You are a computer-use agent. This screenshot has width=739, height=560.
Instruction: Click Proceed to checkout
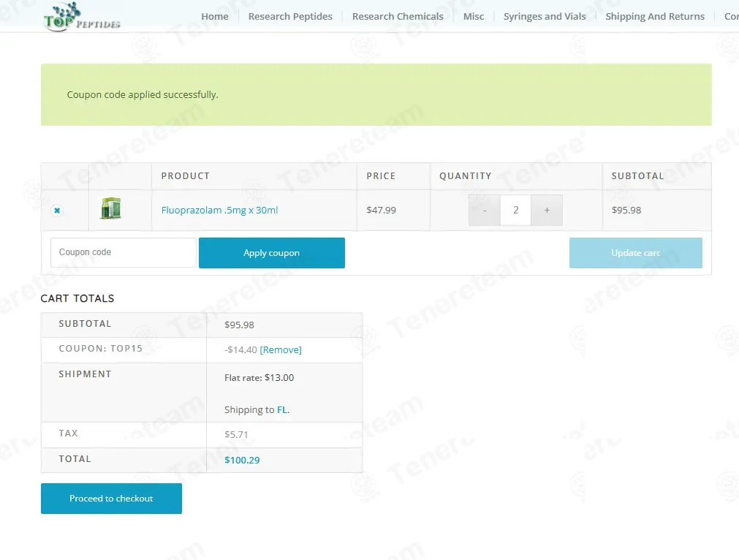coord(111,499)
